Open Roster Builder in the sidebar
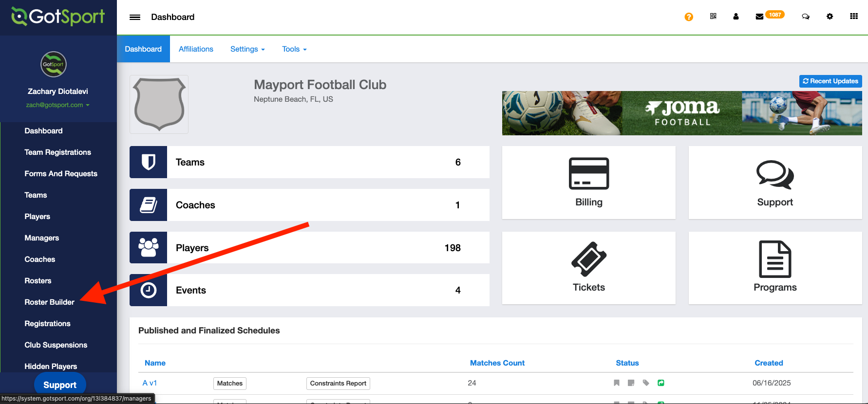 [50, 302]
